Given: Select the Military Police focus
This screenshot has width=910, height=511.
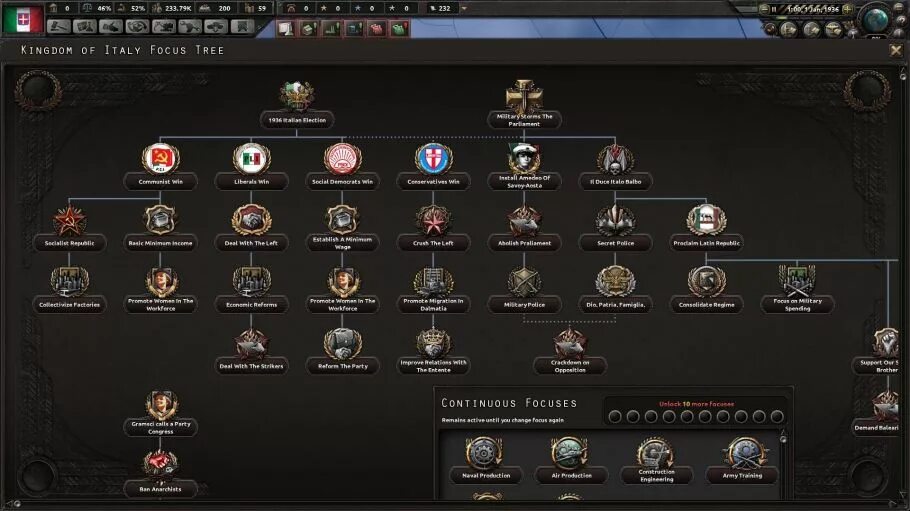Looking at the screenshot, I should 524,289.
